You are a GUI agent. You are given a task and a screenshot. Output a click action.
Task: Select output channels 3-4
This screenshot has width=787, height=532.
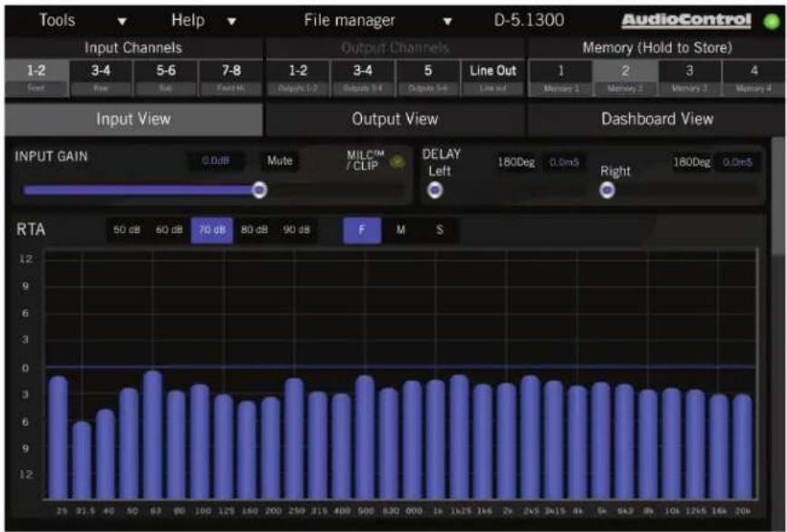[363, 78]
